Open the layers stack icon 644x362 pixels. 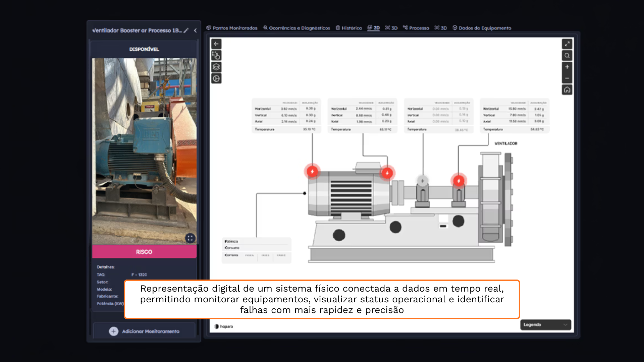click(216, 67)
